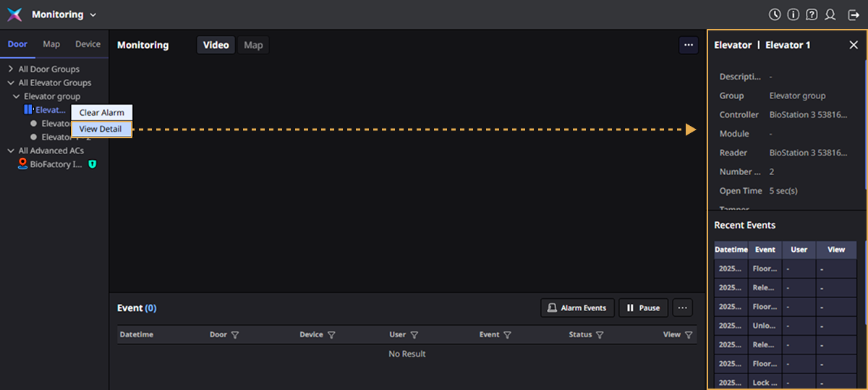This screenshot has width=868, height=390.
Task: Click the BioFactory location pin icon
Action: click(x=22, y=164)
